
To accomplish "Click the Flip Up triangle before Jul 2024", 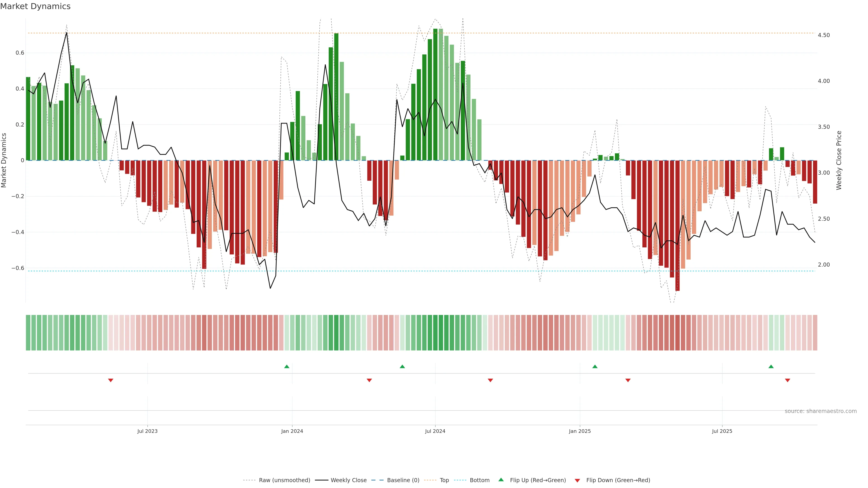I will click(x=402, y=366).
